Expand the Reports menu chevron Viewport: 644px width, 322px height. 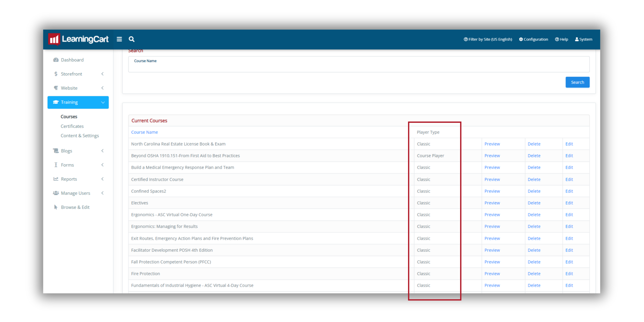pyautogui.click(x=102, y=179)
